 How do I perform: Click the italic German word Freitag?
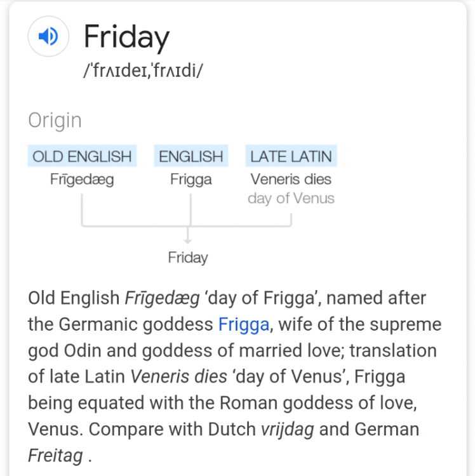click(x=55, y=456)
